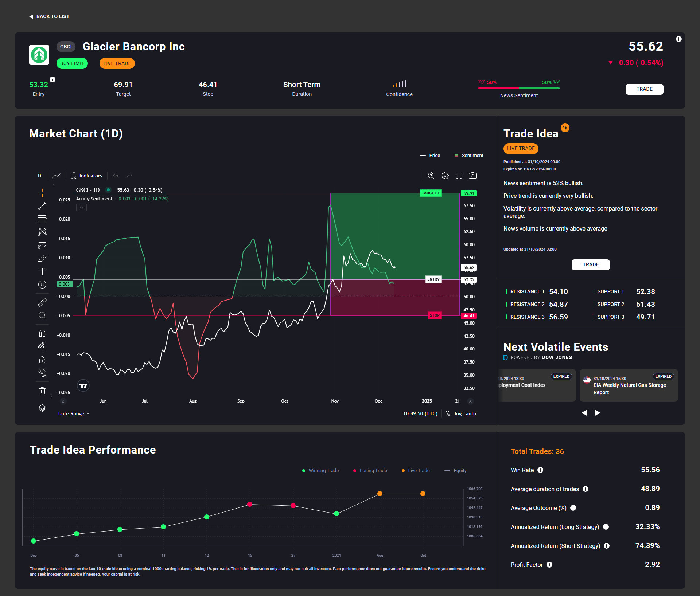700x596 pixels.
Task: Open the chart style line selector
Action: pos(57,176)
